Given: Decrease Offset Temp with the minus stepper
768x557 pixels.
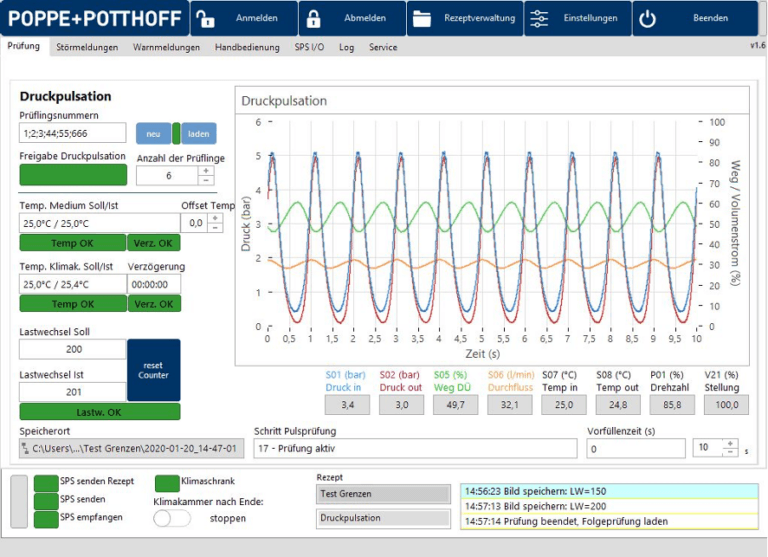Looking at the screenshot, I should (215, 228).
